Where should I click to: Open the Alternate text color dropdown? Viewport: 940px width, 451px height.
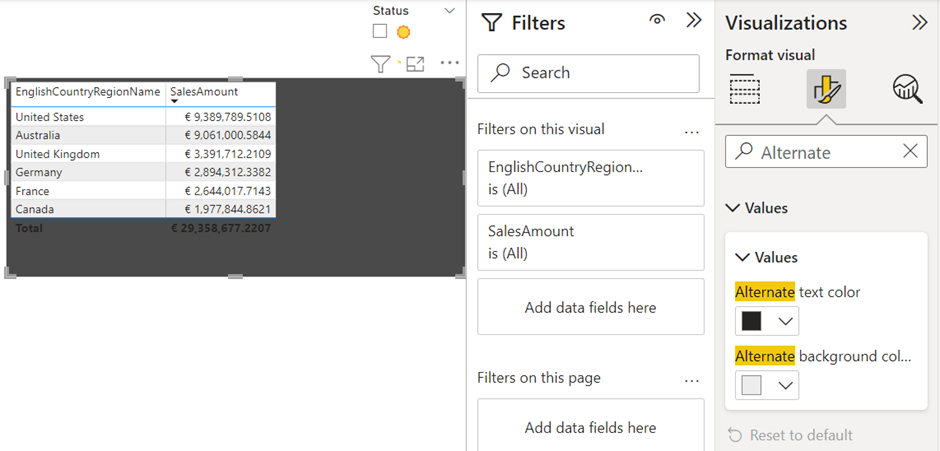pos(786,321)
